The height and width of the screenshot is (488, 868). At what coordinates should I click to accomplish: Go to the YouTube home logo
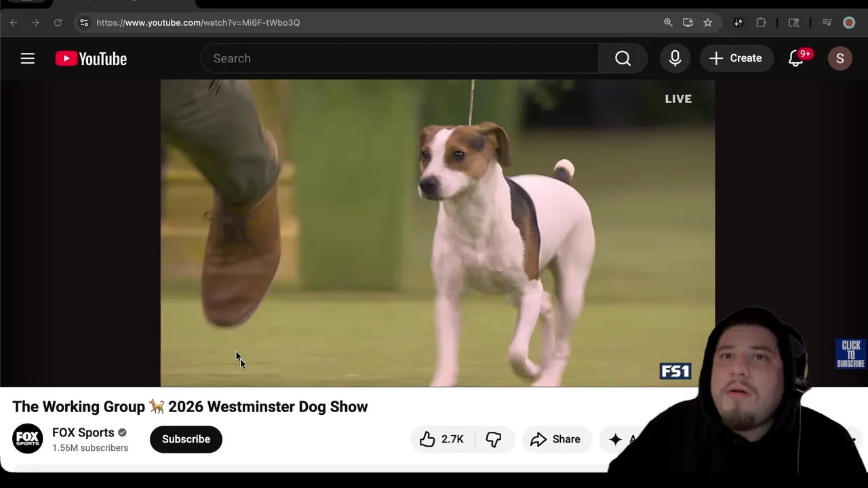pos(91,58)
